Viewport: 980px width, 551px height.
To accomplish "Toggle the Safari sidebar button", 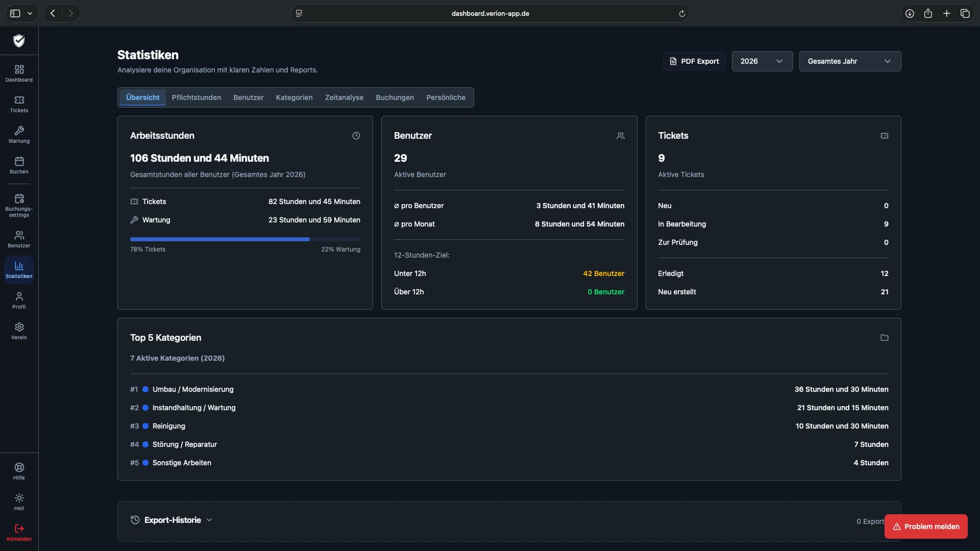I will pos(15,13).
